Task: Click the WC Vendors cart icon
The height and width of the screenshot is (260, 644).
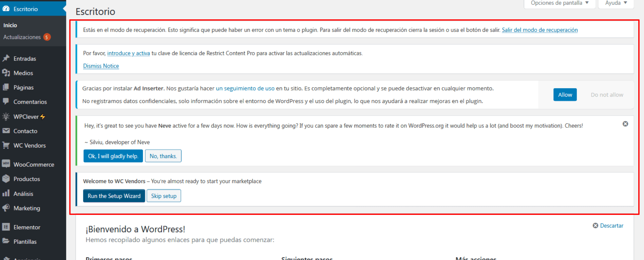Action: 6,145
